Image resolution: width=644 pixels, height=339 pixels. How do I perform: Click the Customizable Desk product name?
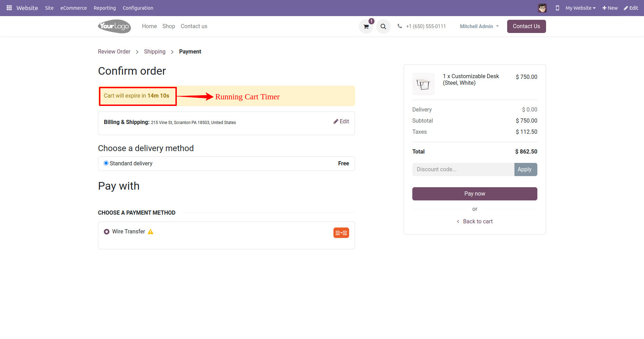click(x=471, y=80)
